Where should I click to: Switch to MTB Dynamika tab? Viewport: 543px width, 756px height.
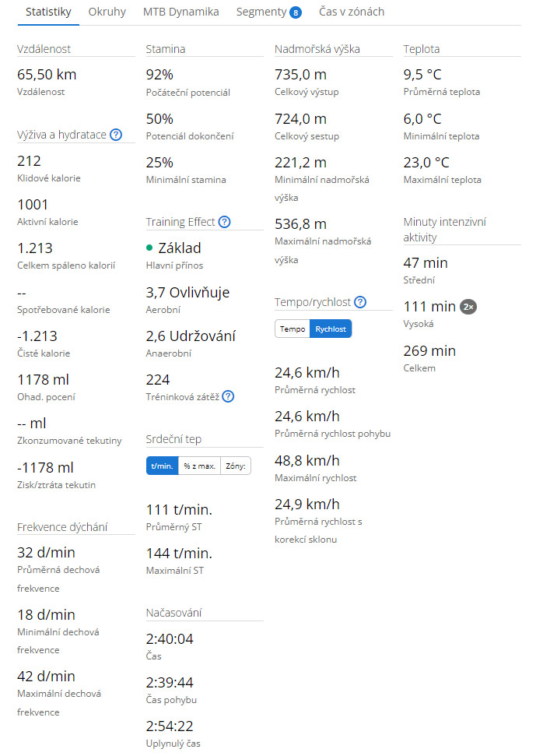(180, 12)
